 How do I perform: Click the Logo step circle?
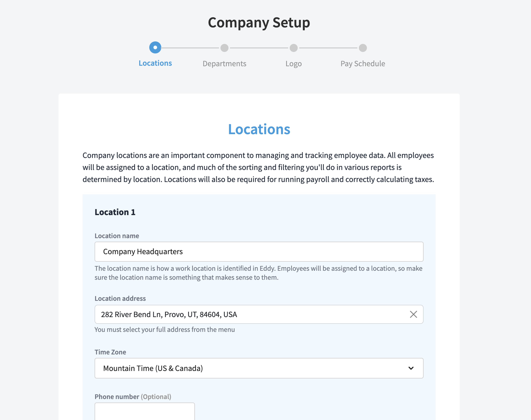293,48
